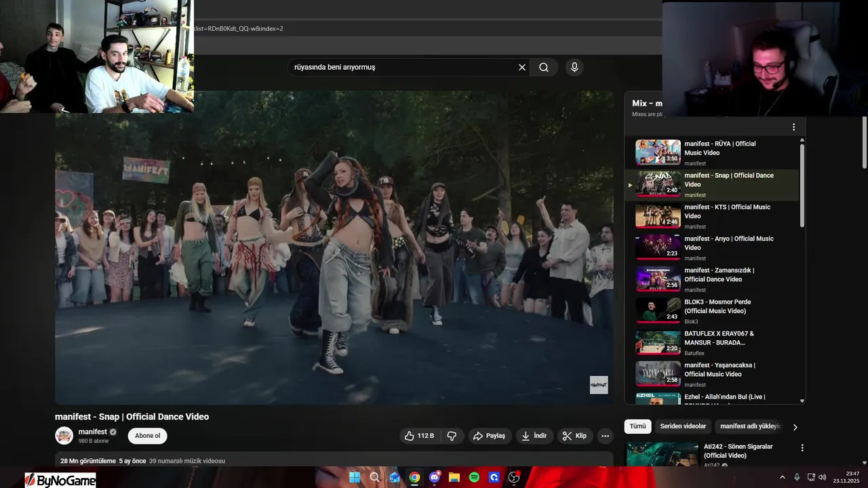Download the video with İndir
Screen dimensions: 868x488
(534, 436)
